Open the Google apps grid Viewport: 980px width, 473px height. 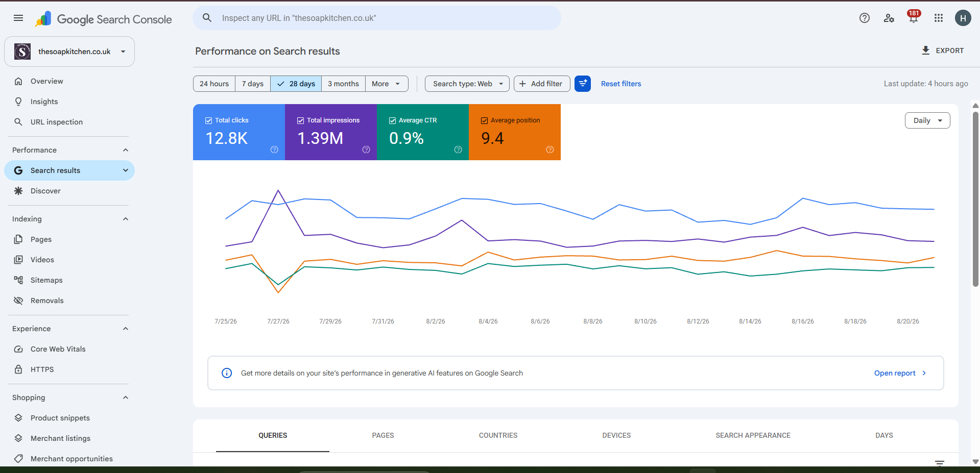click(x=938, y=18)
